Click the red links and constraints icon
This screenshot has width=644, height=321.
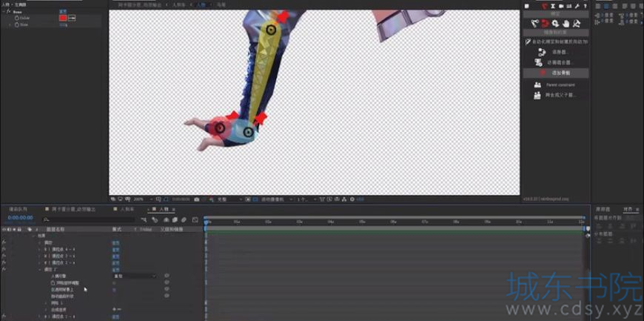pyautogui.click(x=546, y=24)
